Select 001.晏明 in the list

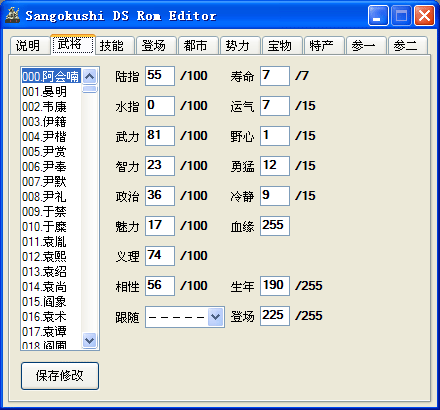pyautogui.click(x=51, y=91)
